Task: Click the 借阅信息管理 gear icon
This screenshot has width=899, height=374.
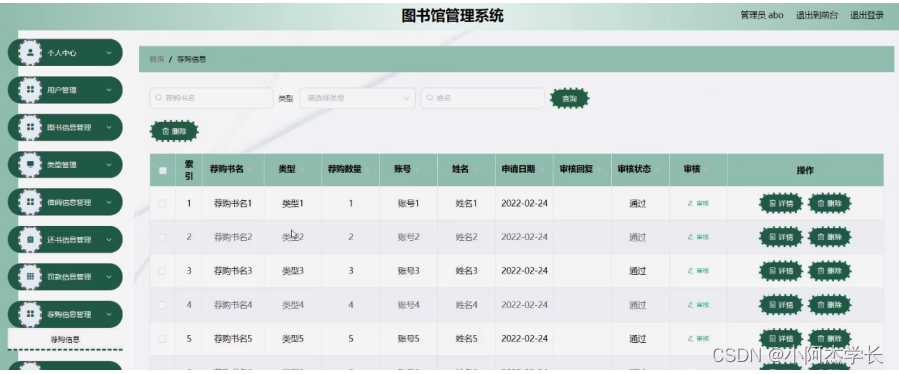Action: [x=30, y=202]
